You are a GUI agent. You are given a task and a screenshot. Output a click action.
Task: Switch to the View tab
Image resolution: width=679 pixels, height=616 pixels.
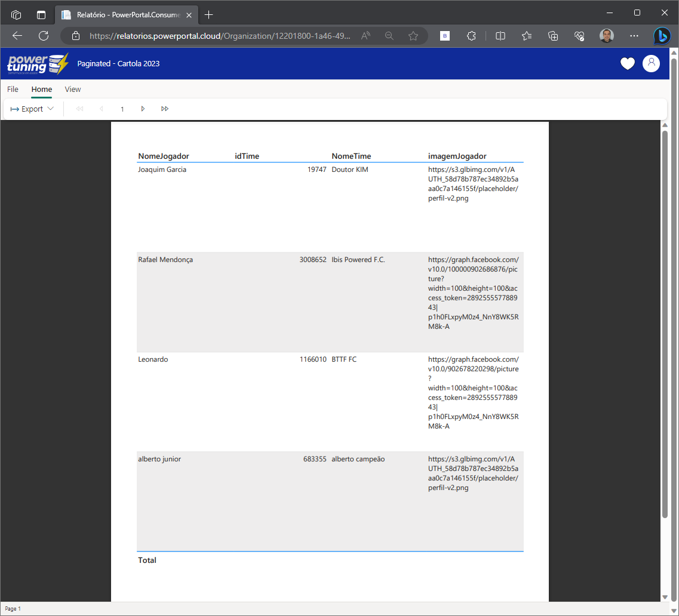73,90
